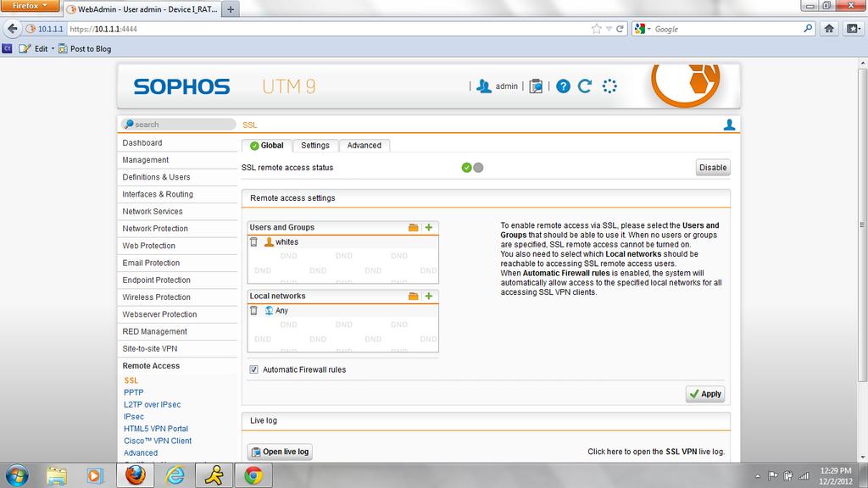Click the reload icon in Sophos header
Image resolution: width=868 pixels, height=488 pixels.
pos(585,86)
